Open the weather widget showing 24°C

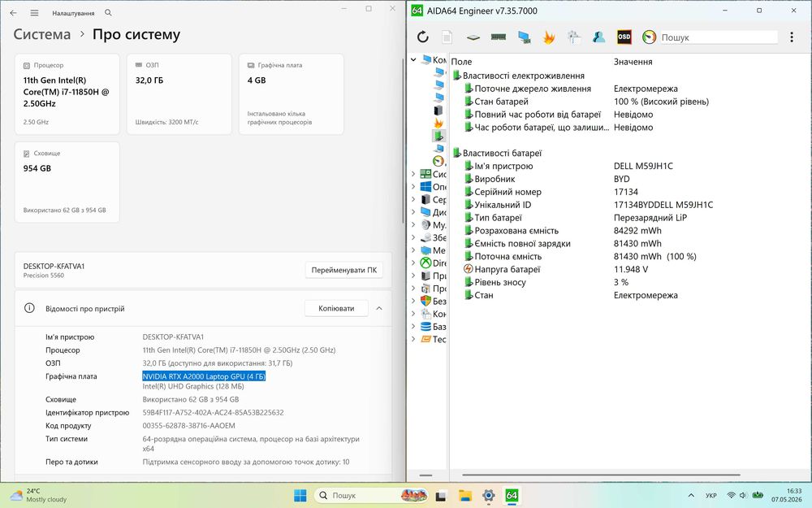click(38, 495)
